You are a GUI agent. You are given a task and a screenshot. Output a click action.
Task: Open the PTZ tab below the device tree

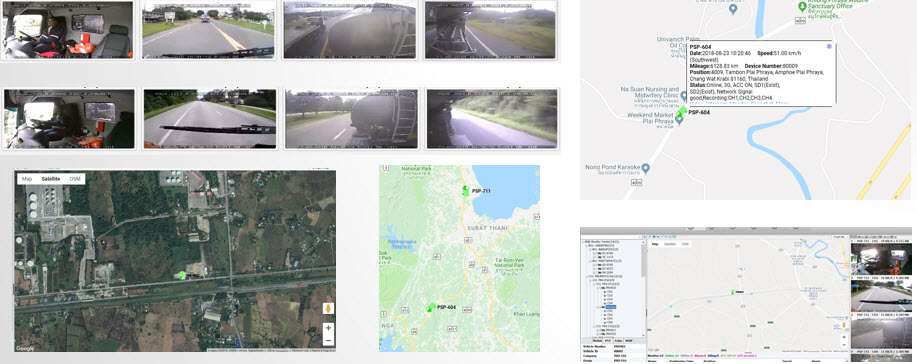(608, 341)
